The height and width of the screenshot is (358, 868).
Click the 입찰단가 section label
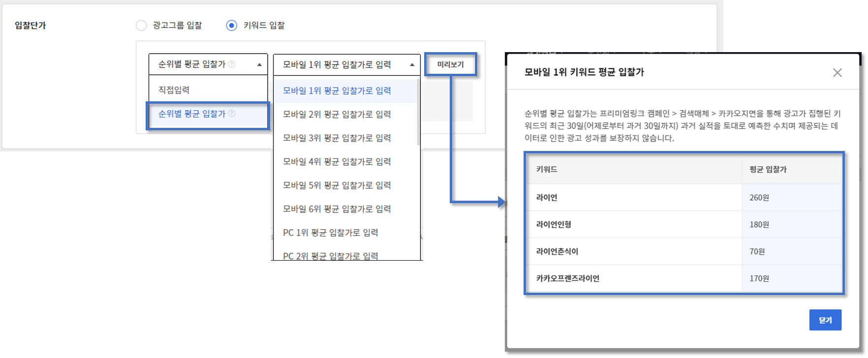tap(31, 26)
